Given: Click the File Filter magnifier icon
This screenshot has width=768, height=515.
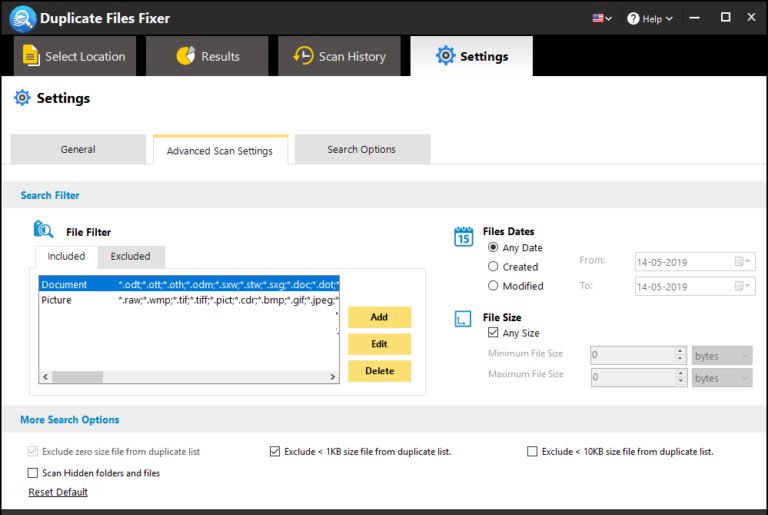Looking at the screenshot, I should (x=43, y=229).
